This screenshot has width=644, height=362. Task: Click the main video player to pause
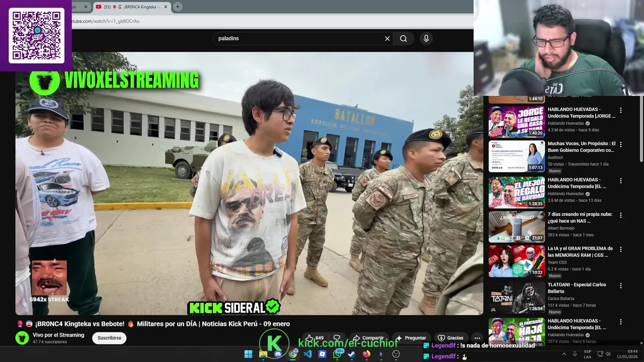click(249, 184)
